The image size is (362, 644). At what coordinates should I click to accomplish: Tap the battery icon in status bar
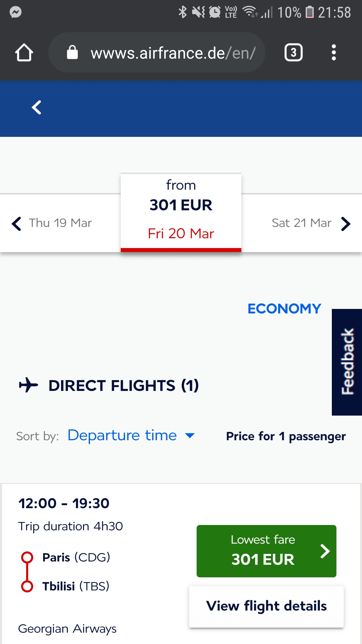(310, 12)
